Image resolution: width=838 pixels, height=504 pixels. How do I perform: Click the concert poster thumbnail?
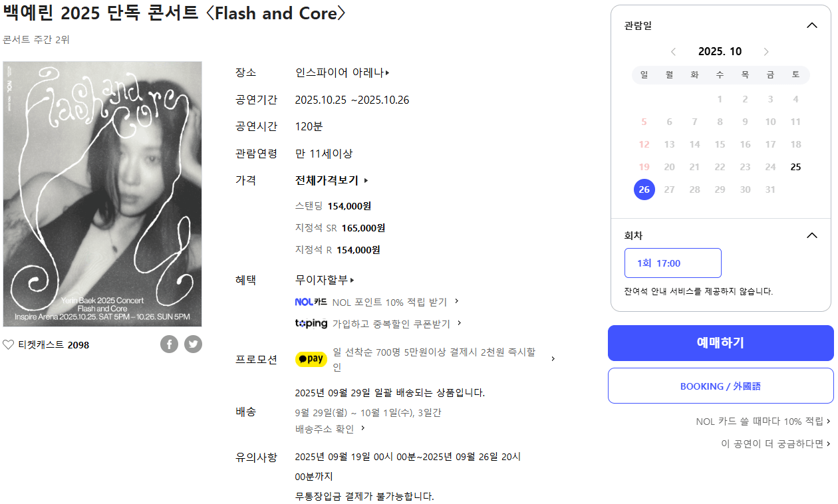pos(102,194)
